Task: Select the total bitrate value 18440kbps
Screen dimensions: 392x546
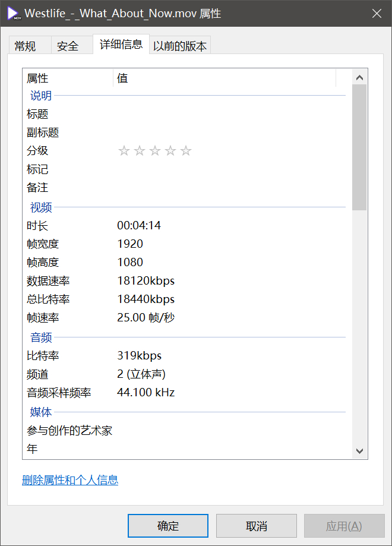Action: point(146,299)
